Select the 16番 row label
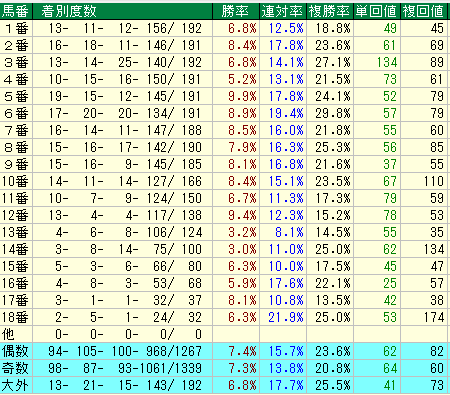The height and width of the screenshot is (395, 450). click(x=15, y=283)
